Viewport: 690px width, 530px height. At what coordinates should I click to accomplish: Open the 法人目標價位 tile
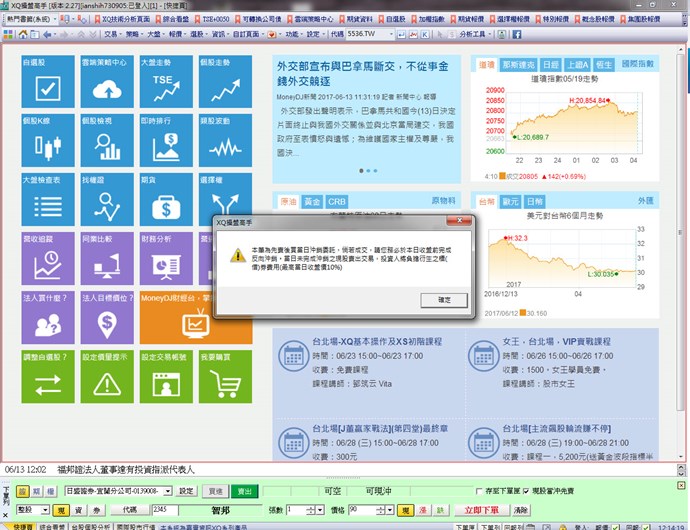tap(107, 317)
